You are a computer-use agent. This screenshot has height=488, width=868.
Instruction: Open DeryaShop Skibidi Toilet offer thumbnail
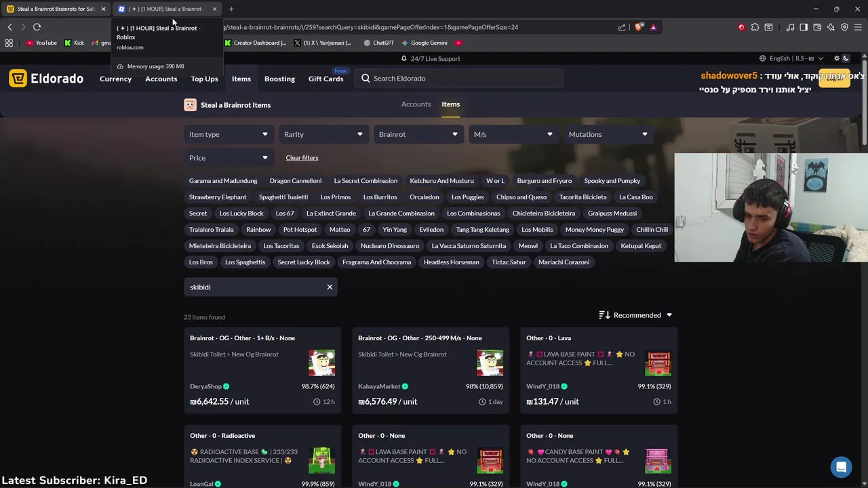click(x=321, y=363)
